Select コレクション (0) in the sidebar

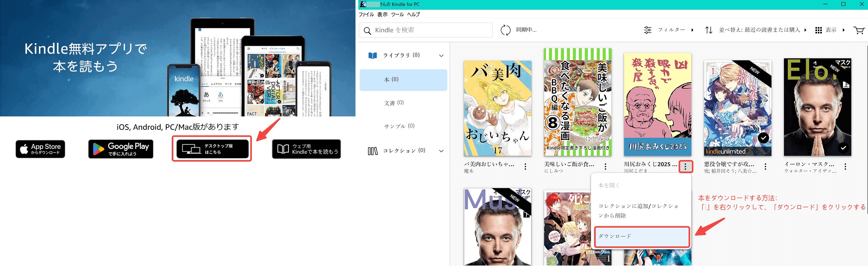coord(404,151)
